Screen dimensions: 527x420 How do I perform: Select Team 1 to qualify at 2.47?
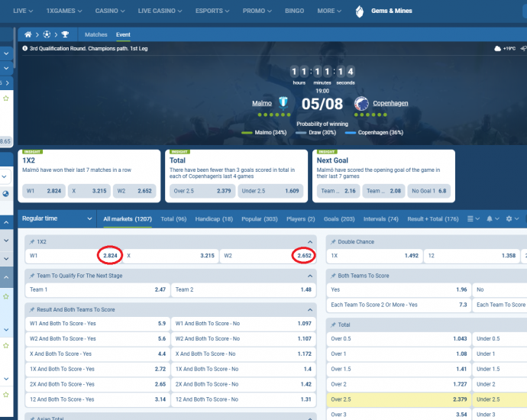click(98, 289)
